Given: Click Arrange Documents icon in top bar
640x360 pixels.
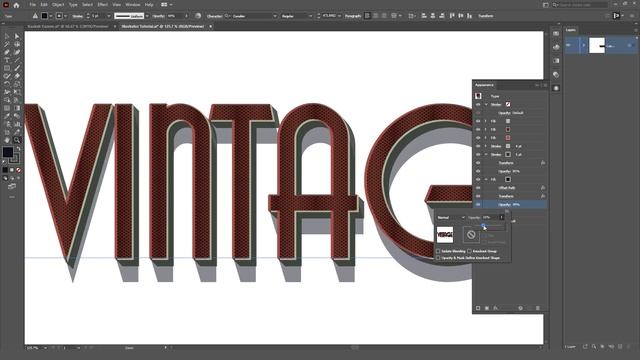Looking at the screenshot, I should (x=164, y=5).
